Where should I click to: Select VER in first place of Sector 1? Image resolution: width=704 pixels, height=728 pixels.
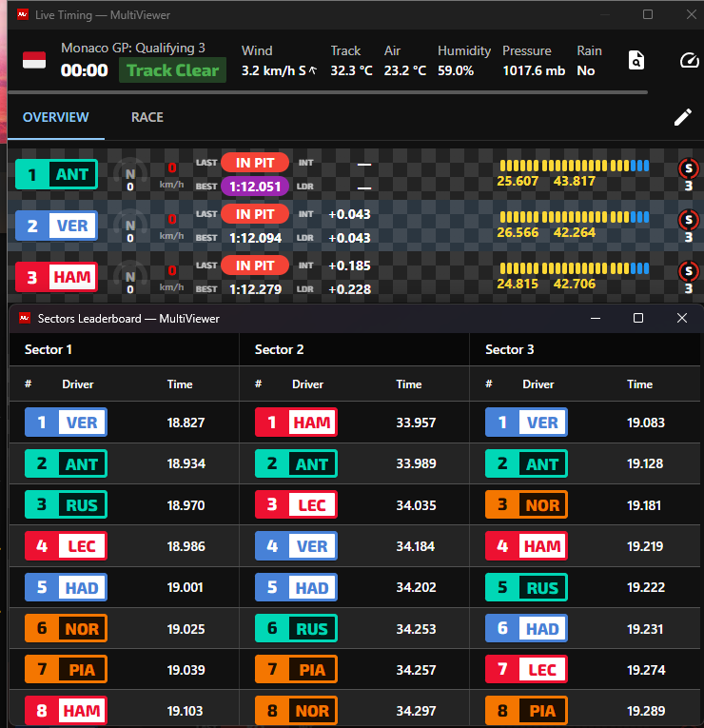(66, 422)
